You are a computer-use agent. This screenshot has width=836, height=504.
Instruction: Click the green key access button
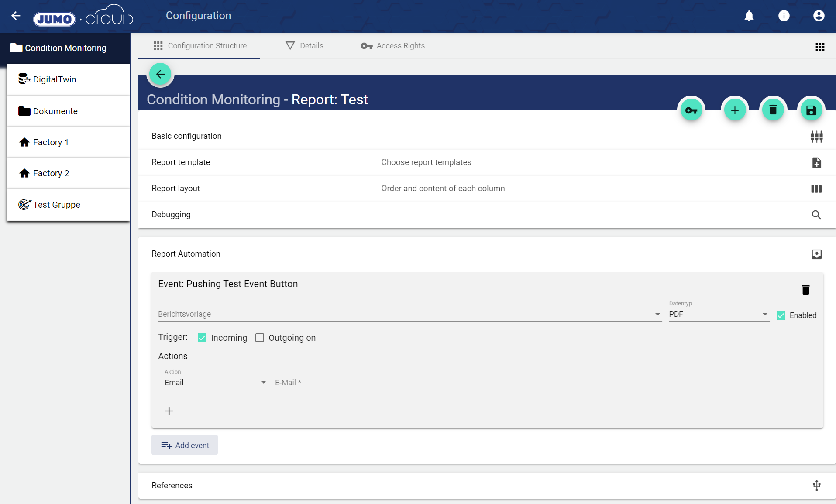tap(691, 110)
